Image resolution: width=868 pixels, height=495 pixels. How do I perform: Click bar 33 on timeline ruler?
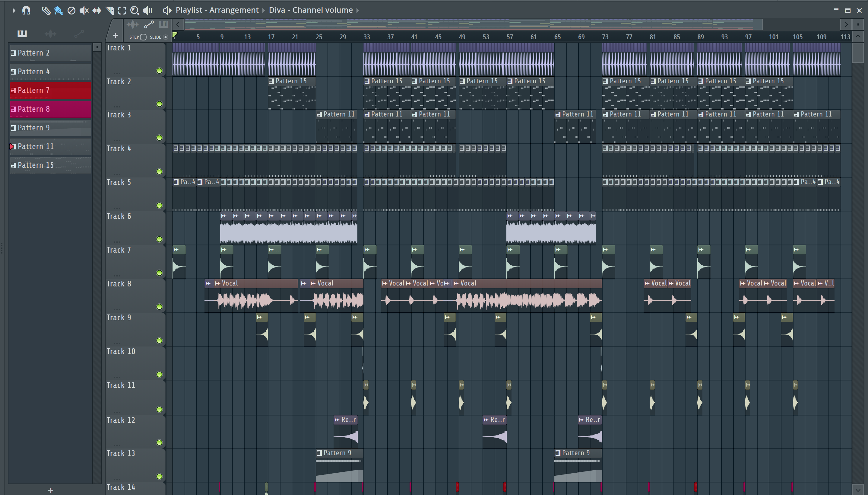click(366, 37)
